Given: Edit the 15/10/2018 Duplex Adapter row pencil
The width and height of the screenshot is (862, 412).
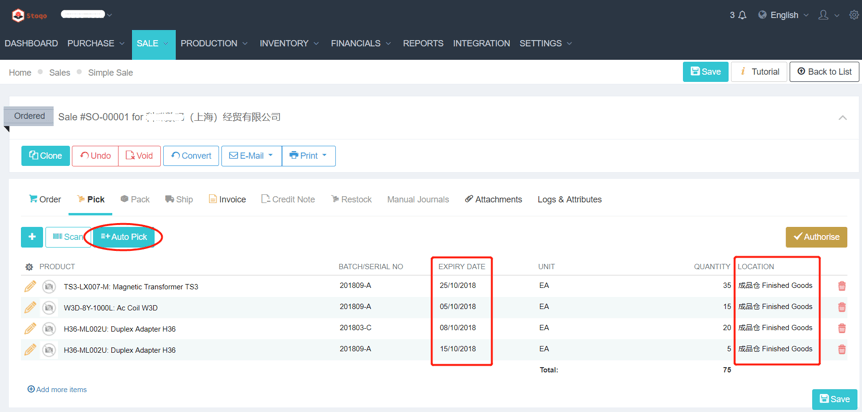Looking at the screenshot, I should coord(30,349).
